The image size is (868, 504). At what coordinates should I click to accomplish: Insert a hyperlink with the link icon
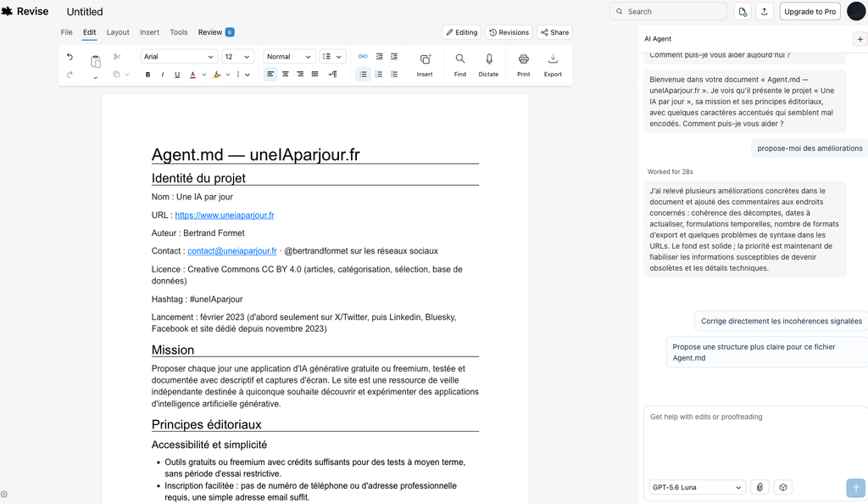(363, 57)
